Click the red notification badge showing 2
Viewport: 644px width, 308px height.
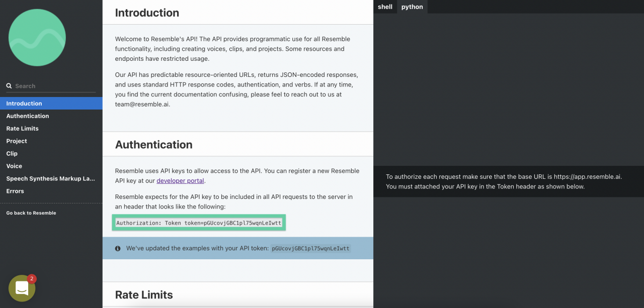pyautogui.click(x=31, y=278)
